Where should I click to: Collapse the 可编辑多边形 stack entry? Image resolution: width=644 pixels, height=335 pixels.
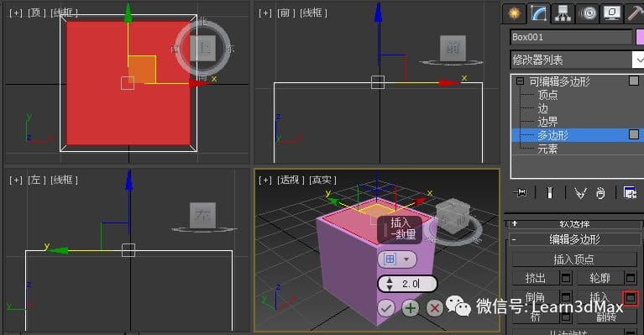pyautogui.click(x=520, y=81)
